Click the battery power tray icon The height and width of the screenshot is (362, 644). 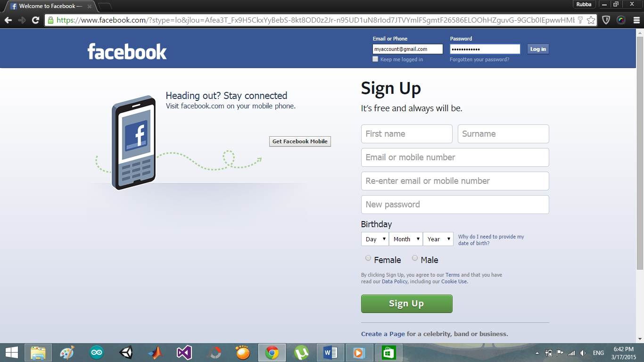click(549, 353)
